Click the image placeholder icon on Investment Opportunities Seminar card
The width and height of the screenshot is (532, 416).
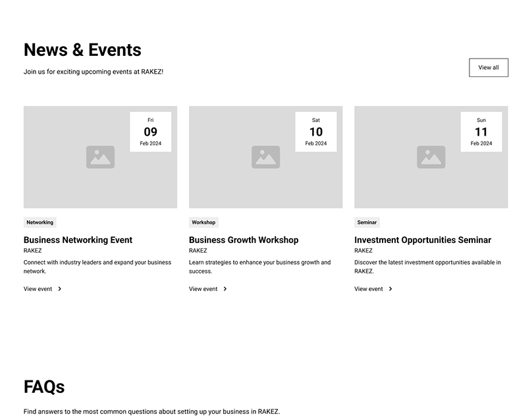[x=431, y=157]
